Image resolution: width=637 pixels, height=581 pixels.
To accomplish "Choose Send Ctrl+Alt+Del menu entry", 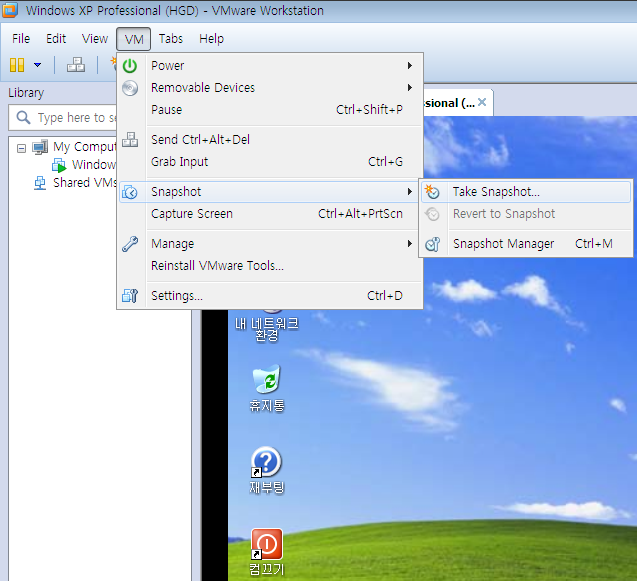I will (x=271, y=140).
